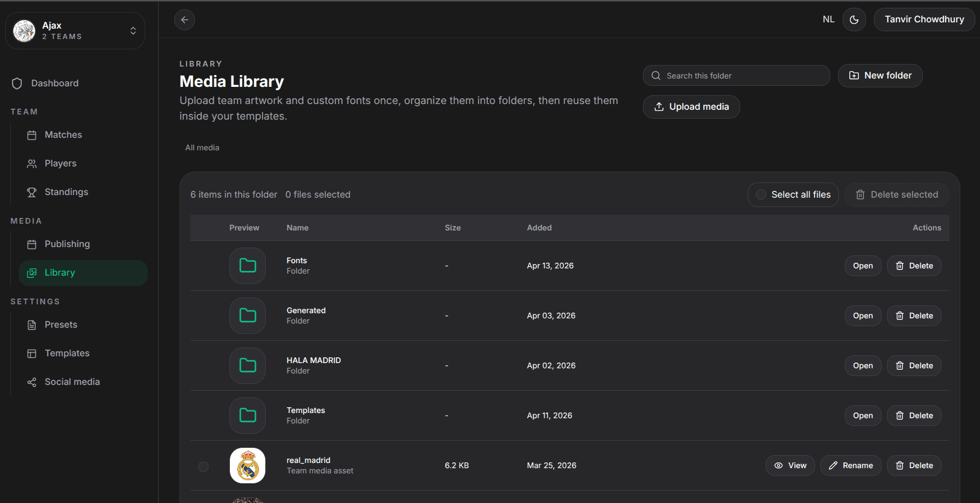Click the Social media share icon

tap(32, 382)
